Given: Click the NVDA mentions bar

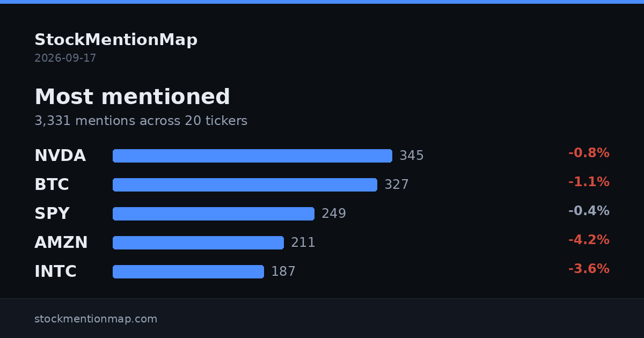Looking at the screenshot, I should click(x=252, y=156).
